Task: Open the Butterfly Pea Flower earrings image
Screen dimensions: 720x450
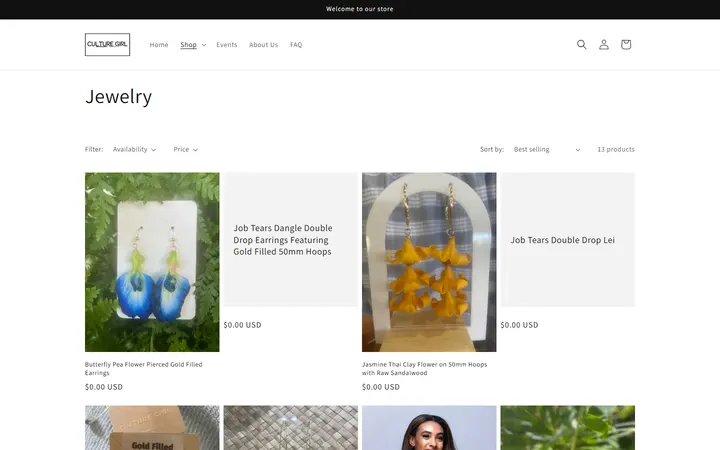Action: (152, 262)
